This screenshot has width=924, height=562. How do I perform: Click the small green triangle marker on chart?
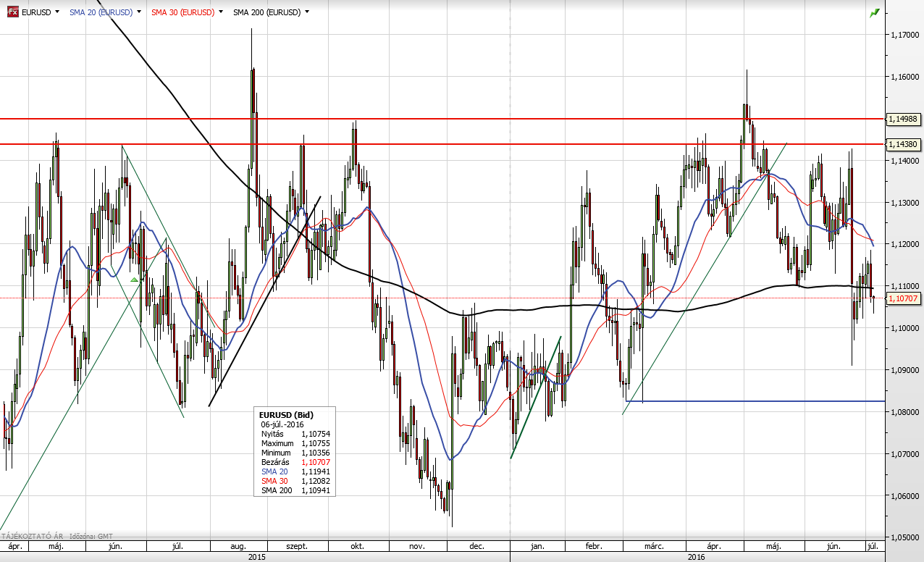point(134,280)
